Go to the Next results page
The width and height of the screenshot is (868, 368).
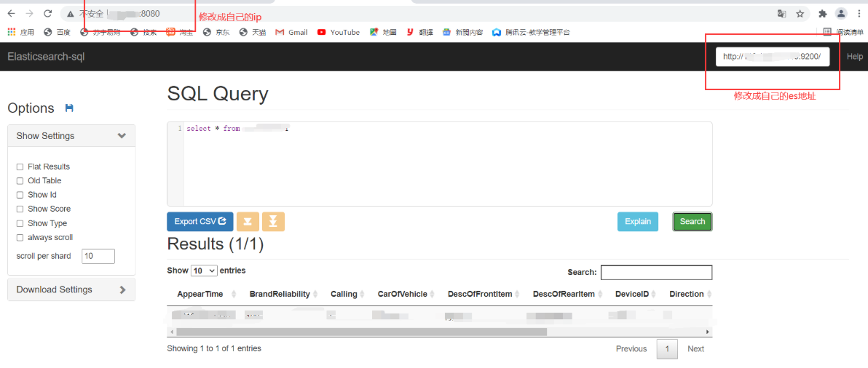pyautogui.click(x=696, y=348)
